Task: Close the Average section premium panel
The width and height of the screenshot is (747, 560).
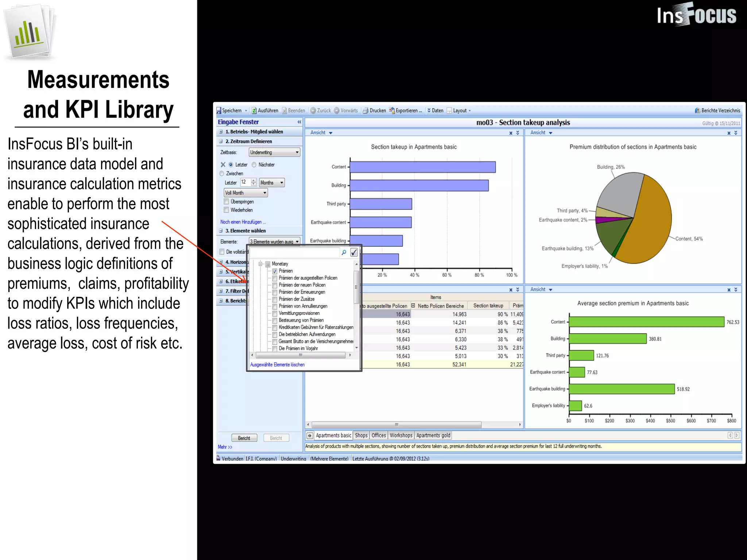Action: pyautogui.click(x=729, y=290)
